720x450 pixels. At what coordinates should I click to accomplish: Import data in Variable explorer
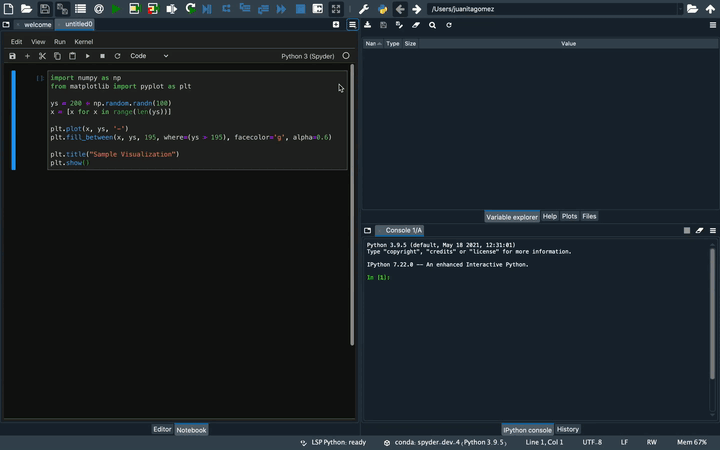pos(368,25)
